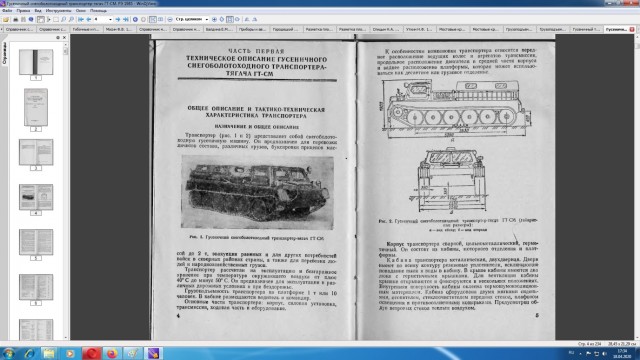640x360 pixels.
Task: Open the Файл menu
Action: (x=7, y=11)
